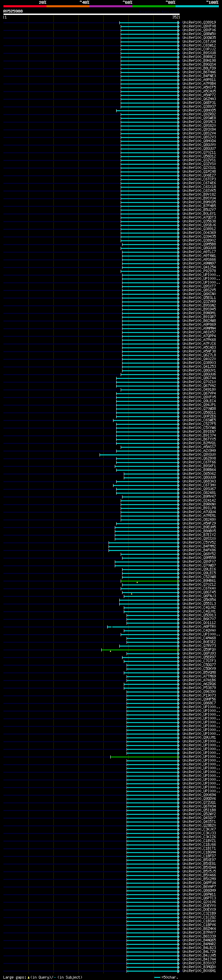222x980 pixels.
Task: Select hit label UniRef100_Q9S820
Action: tap(199, 125)
